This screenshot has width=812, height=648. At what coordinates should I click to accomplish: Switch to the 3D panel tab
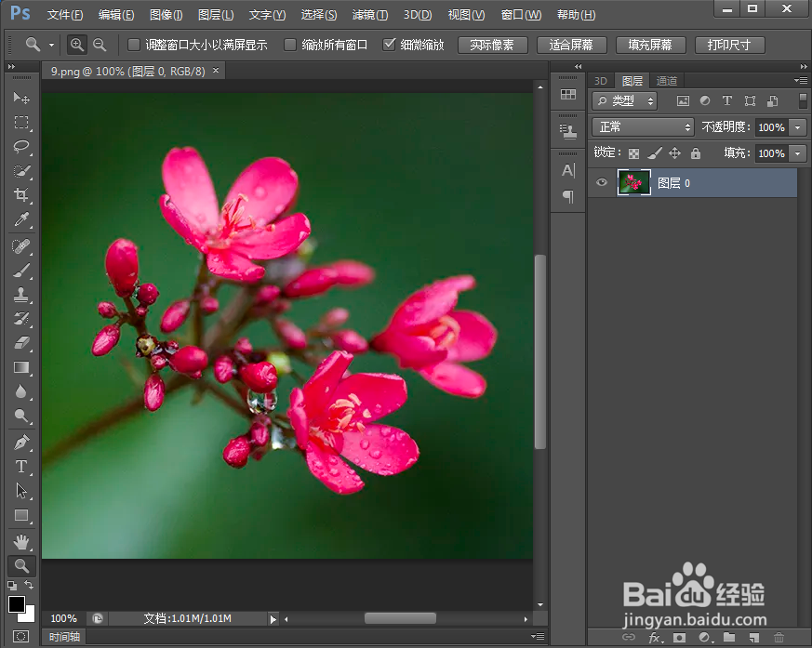pos(601,81)
